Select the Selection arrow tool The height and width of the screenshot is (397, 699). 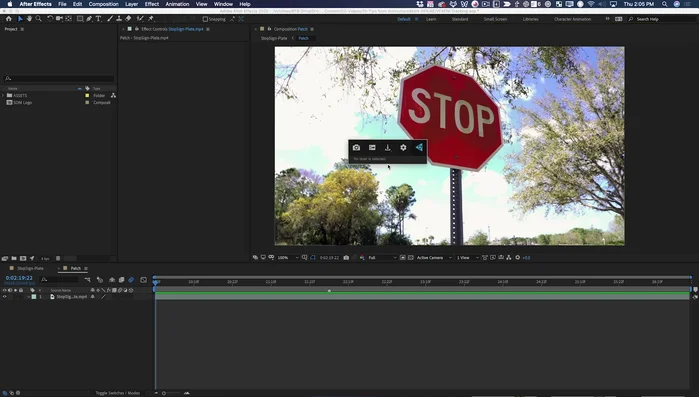[x=20, y=19]
